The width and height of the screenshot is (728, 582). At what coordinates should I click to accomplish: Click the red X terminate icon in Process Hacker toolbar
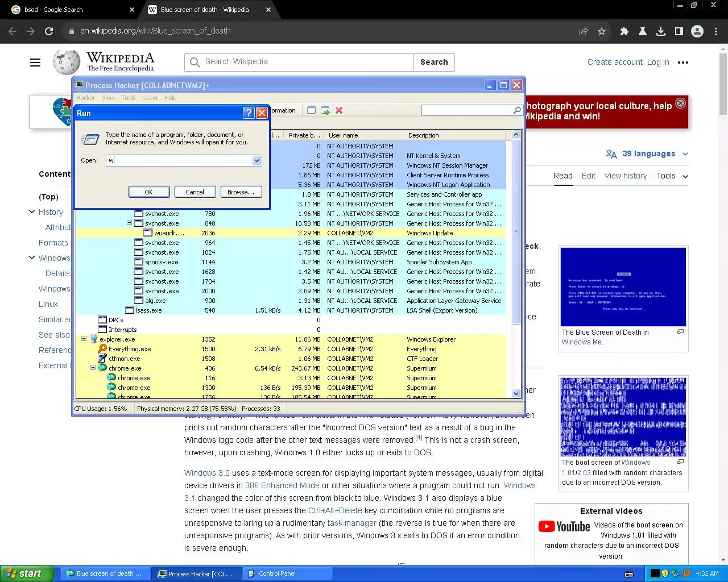(x=339, y=110)
